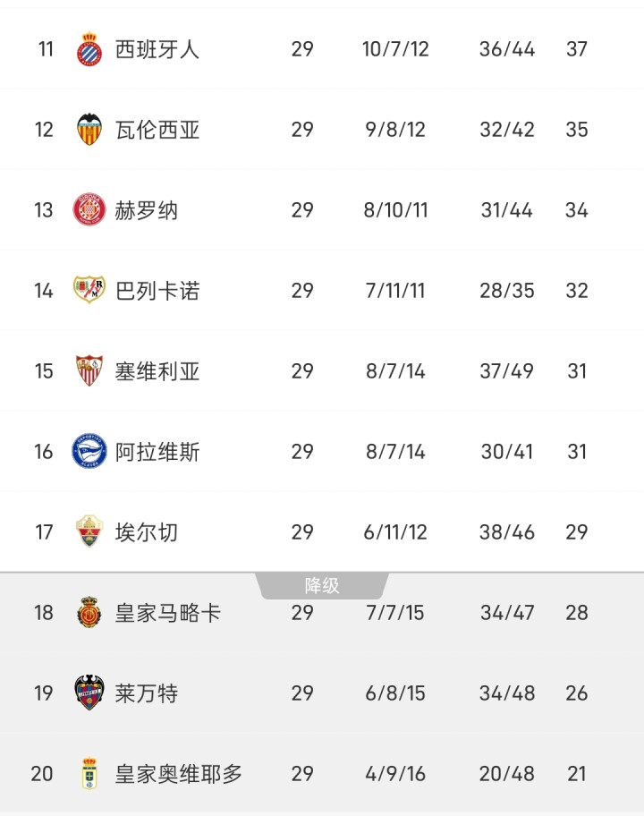Click the Levante club badge icon
The image size is (644, 816).
click(x=89, y=693)
